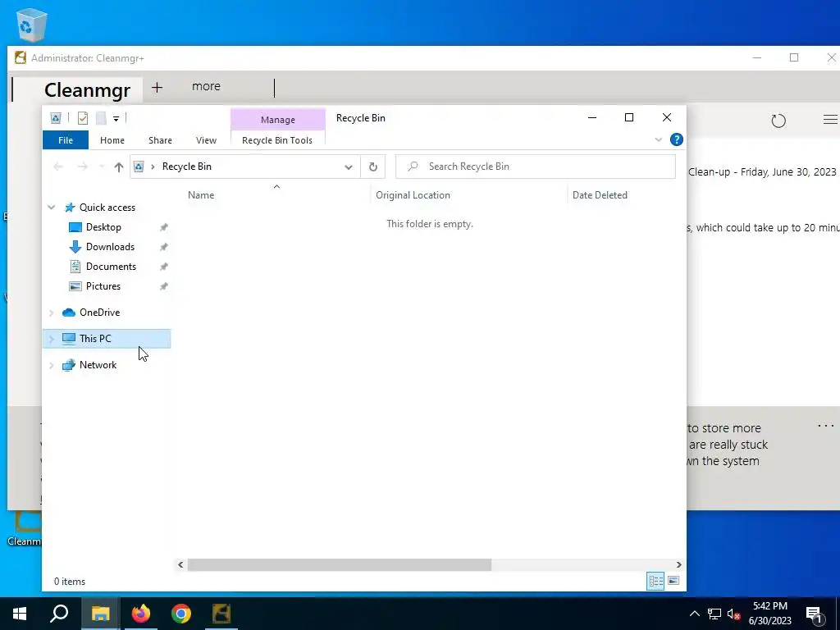Click the Recycle Bin icon in title bar
Screen dimensions: 840x630
(55, 118)
